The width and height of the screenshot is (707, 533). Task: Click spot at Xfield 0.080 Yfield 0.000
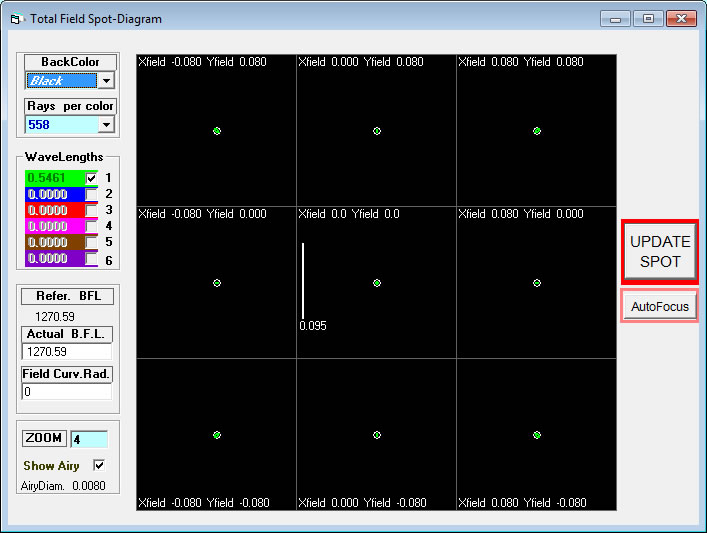[x=537, y=283]
